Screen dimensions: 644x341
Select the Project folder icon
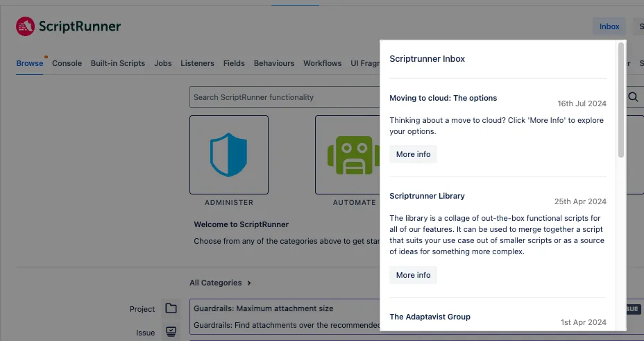pos(171,308)
